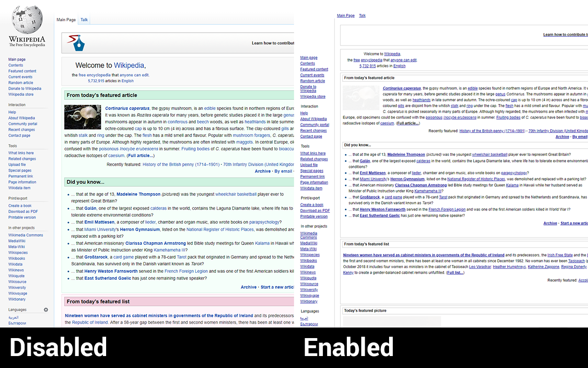Click 'Nineteen women have served' link on the Disabled page

[159, 316]
